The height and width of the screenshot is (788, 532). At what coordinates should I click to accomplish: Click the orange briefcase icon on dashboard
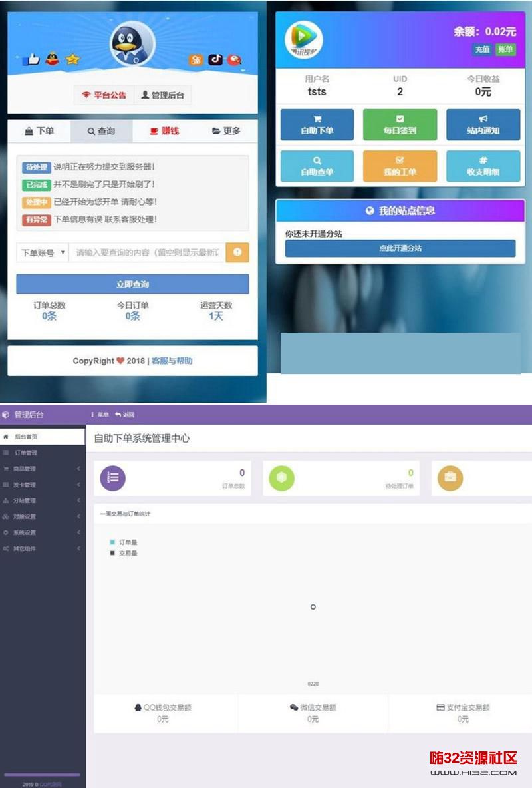click(x=450, y=477)
